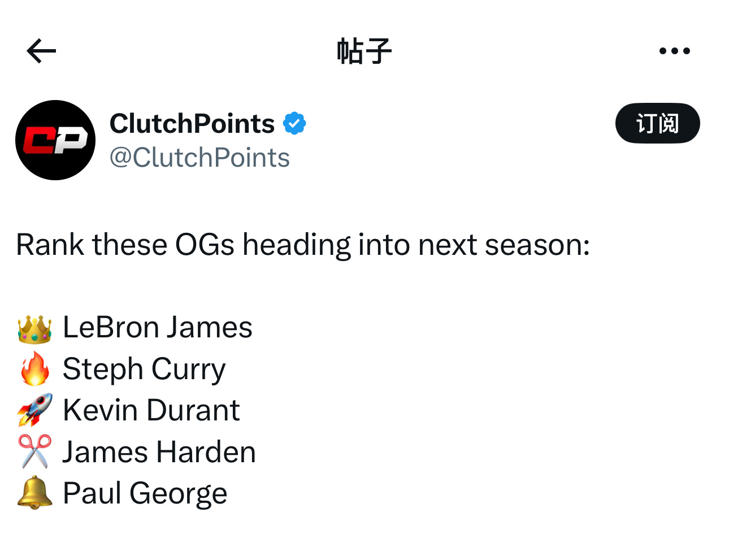Go back using the left arrow
Screen dimensions: 729x560
pos(41,51)
